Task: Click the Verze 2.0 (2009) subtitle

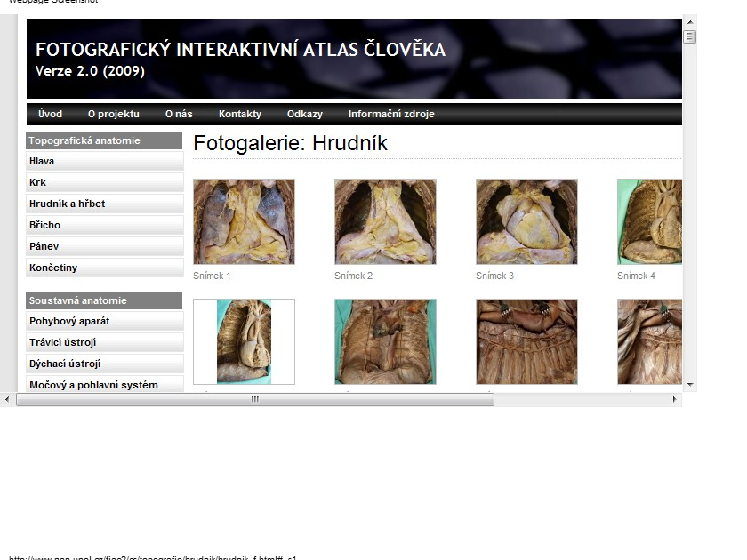Action: pos(90,71)
